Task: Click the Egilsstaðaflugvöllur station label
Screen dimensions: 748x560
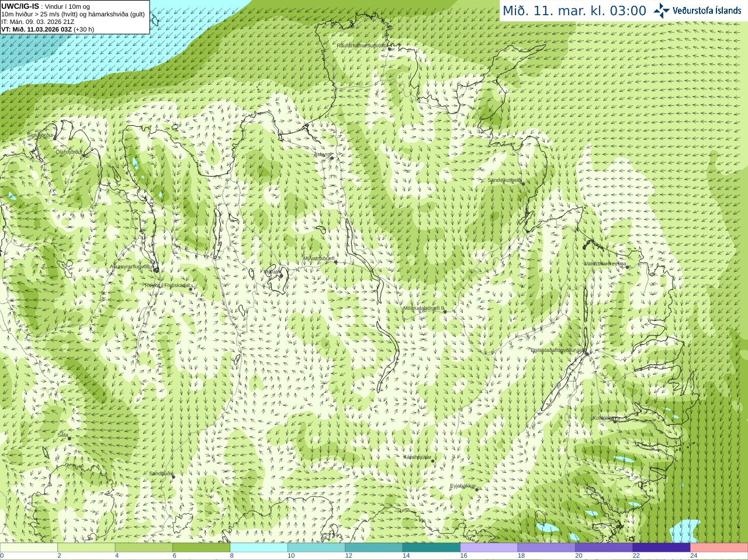Action: point(557,350)
